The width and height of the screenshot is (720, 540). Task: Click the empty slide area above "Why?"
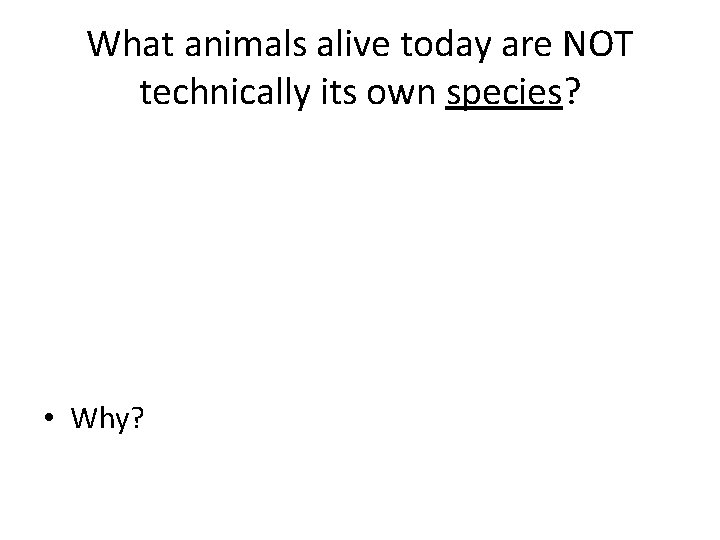[360, 260]
